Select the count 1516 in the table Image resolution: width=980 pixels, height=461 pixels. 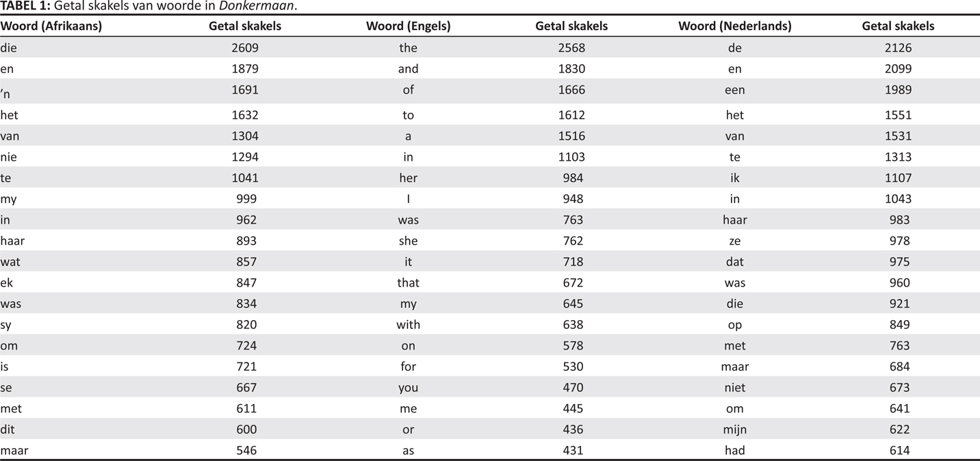pos(571,136)
